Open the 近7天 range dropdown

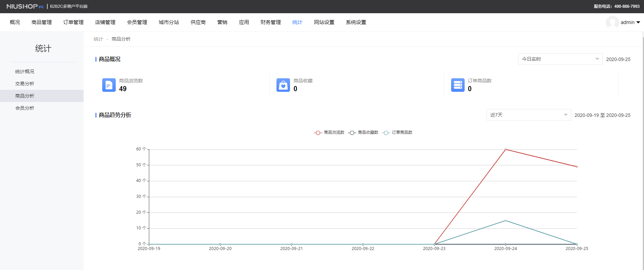(x=529, y=115)
